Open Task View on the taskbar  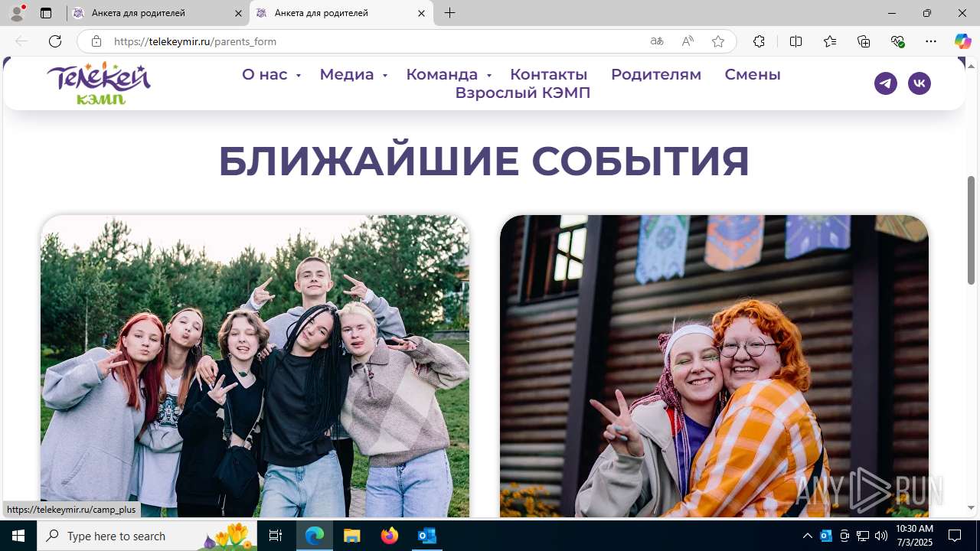point(276,536)
